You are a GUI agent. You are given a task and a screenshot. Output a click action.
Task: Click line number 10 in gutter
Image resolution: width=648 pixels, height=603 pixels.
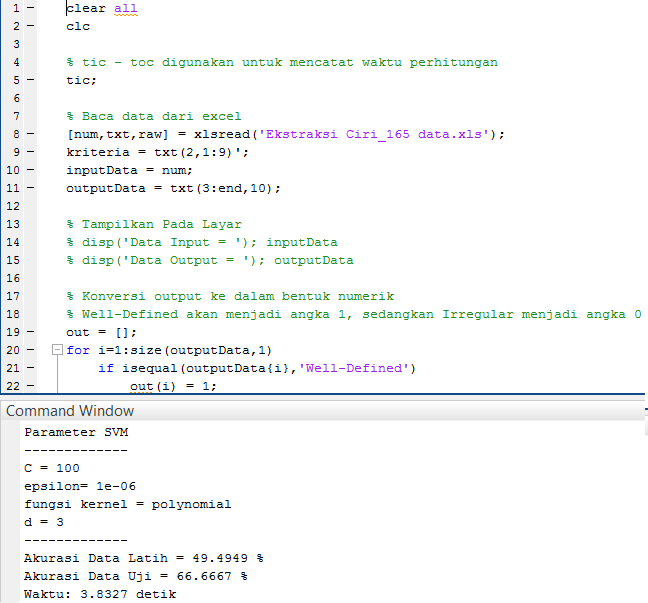click(11, 170)
